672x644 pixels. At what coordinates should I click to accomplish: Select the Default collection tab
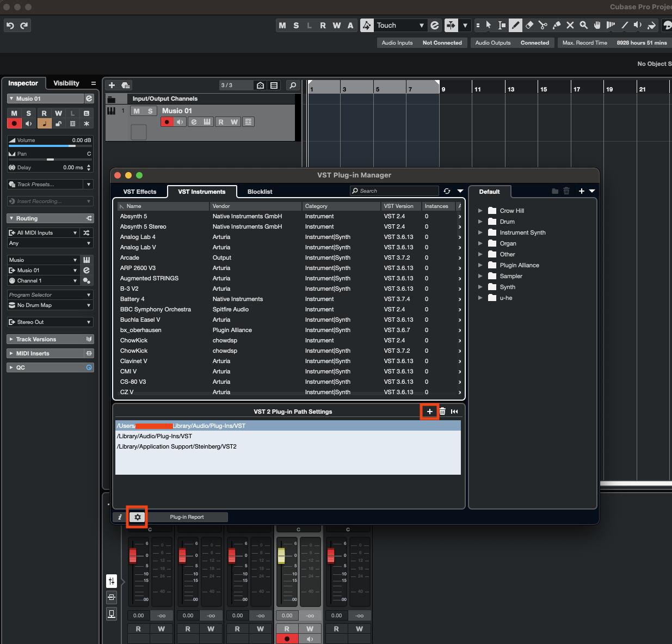click(489, 192)
